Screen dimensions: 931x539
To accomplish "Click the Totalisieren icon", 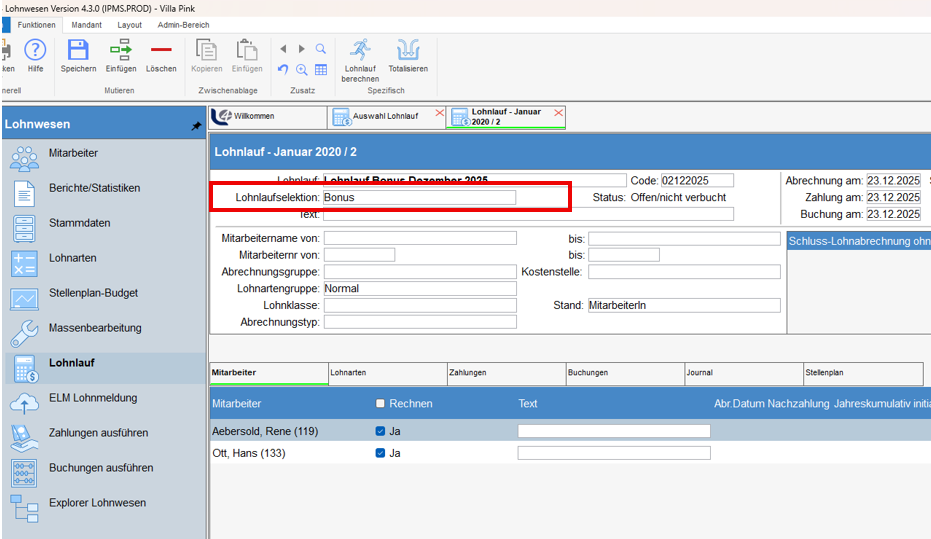I will pos(408,49).
